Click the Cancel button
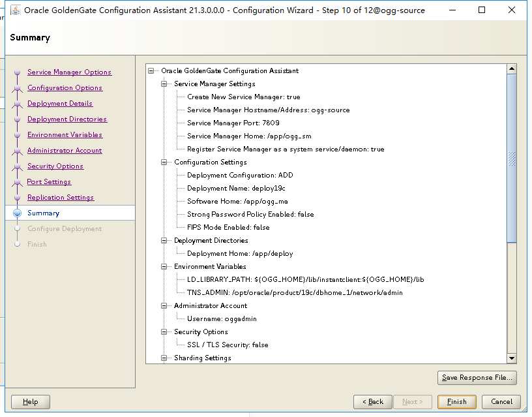The height and width of the screenshot is (417, 532). (x=501, y=402)
